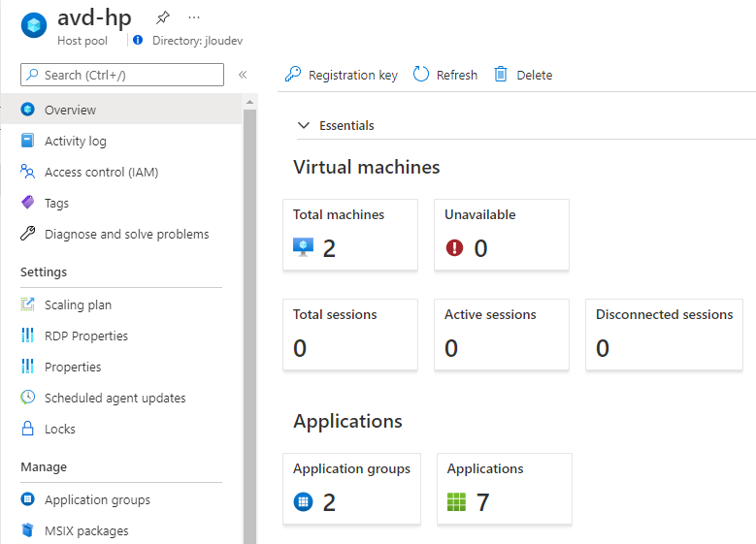
Task: Click the red alert icon in the Unavailable card
Action: pyautogui.click(x=454, y=248)
